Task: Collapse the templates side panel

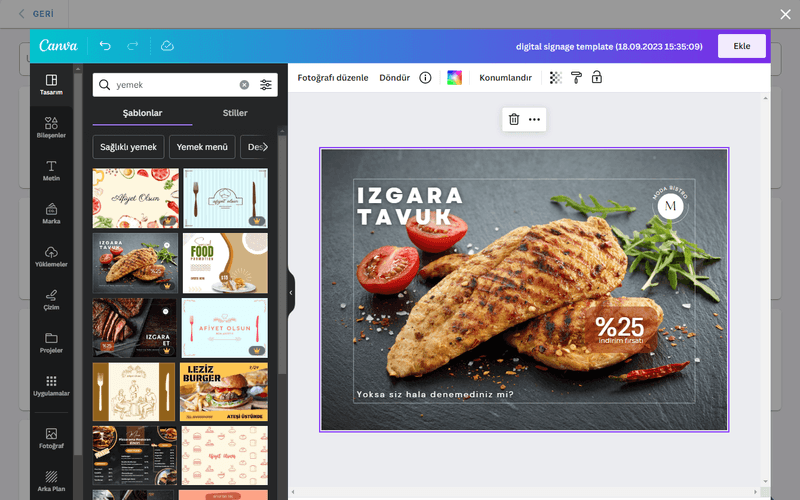Action: (291, 293)
